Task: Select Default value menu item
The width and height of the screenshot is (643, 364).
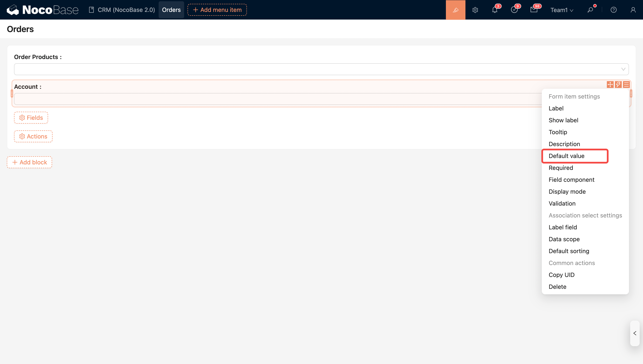Action: [x=566, y=156]
